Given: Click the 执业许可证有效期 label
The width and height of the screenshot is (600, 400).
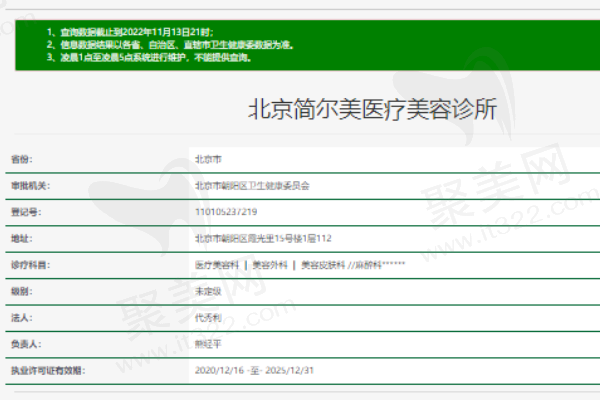Looking at the screenshot, I should (48, 371).
